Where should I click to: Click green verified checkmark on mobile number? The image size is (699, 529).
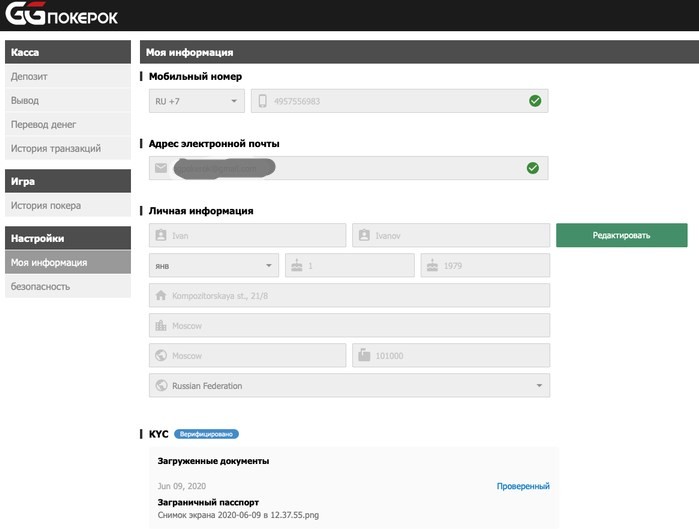[534, 101]
